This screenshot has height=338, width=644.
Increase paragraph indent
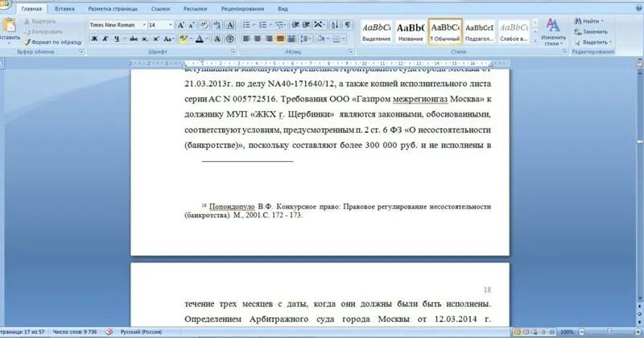click(x=306, y=25)
